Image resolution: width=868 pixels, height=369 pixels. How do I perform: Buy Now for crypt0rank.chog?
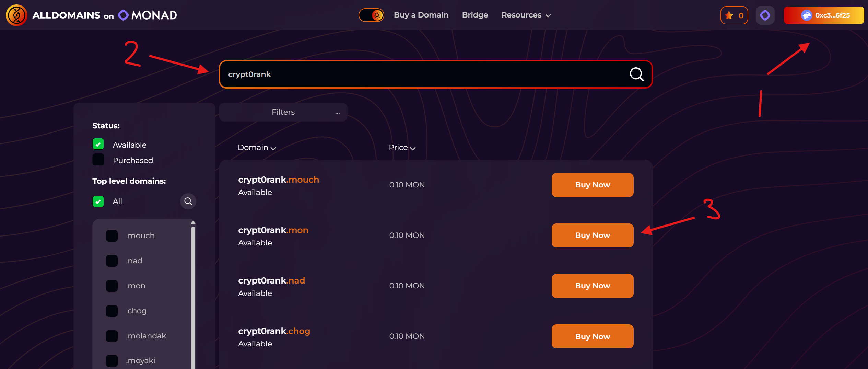[x=592, y=336]
